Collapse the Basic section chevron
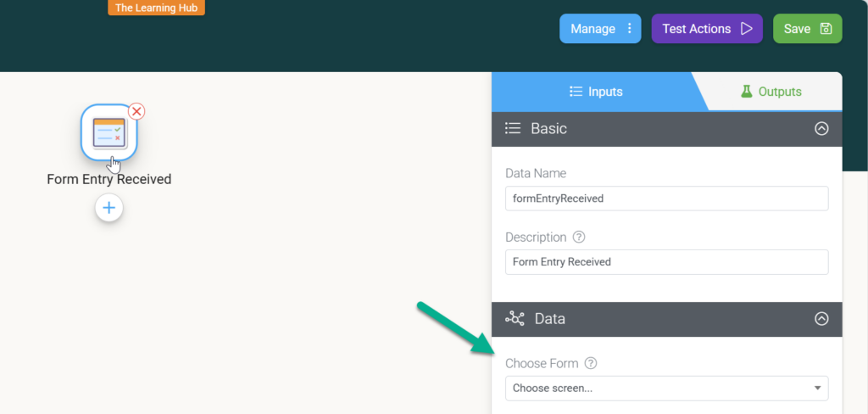 (821, 129)
